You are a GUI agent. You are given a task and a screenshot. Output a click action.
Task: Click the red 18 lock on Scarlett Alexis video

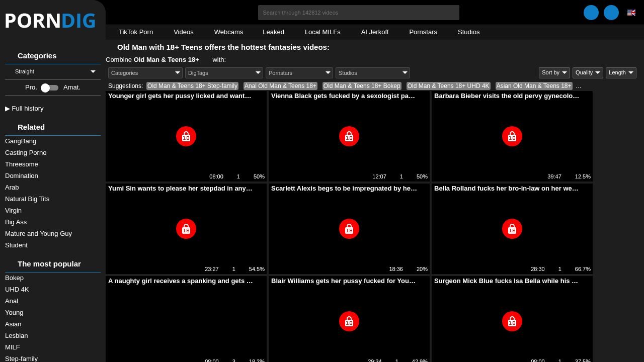349,229
